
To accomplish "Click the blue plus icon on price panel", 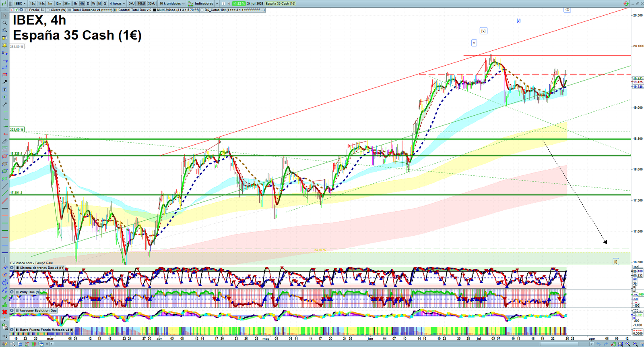I will click(21, 10).
